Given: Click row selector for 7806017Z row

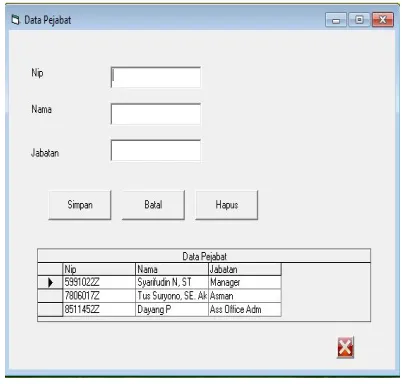Looking at the screenshot, I should (x=50, y=296).
